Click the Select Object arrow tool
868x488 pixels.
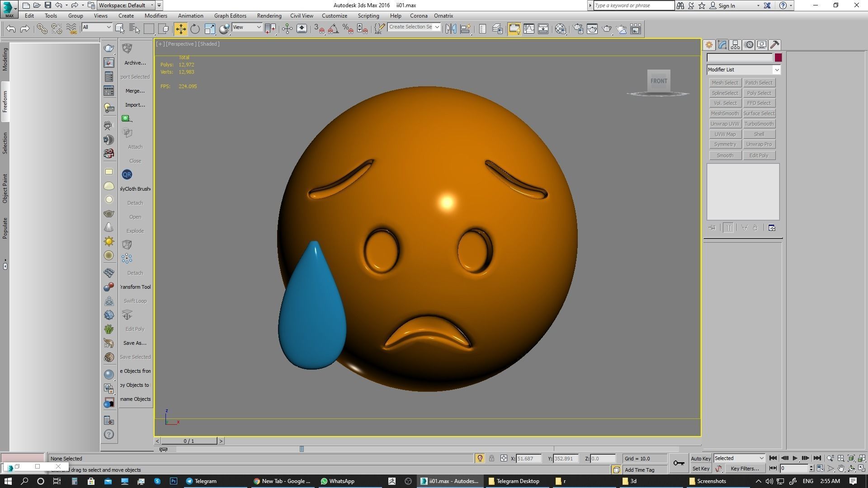pos(120,29)
